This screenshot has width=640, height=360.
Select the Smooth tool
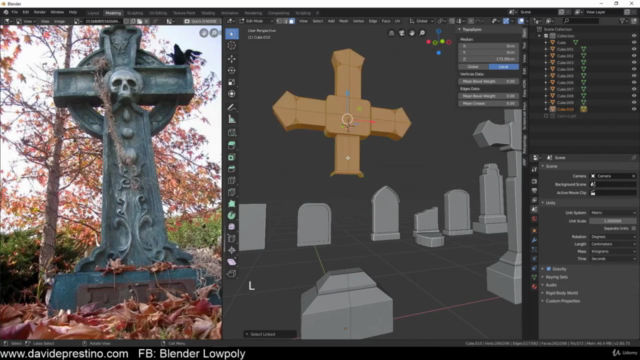231,227
